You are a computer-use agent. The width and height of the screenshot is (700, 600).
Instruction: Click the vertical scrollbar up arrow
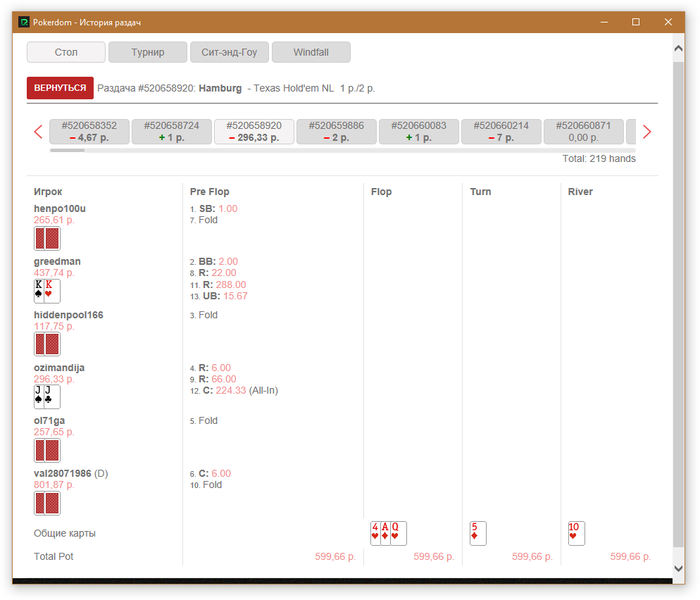pos(678,48)
